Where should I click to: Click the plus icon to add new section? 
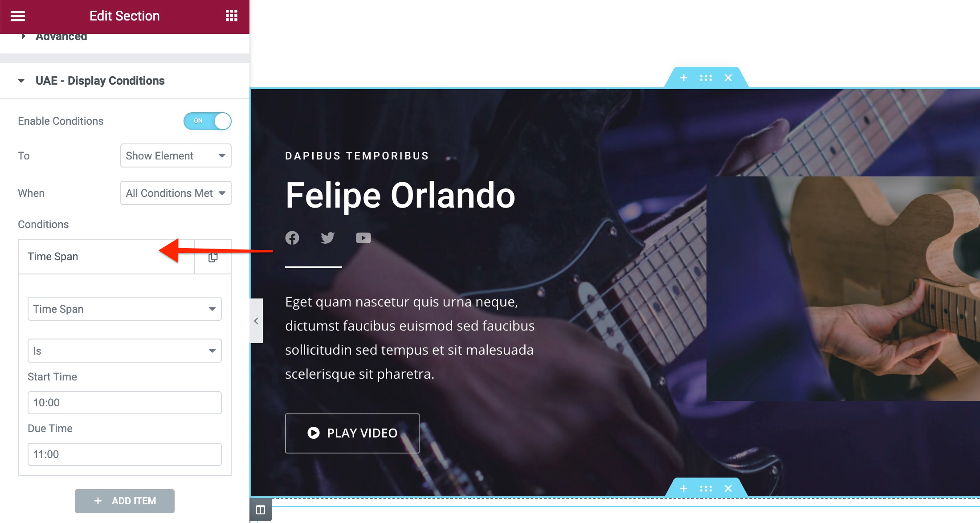click(684, 78)
